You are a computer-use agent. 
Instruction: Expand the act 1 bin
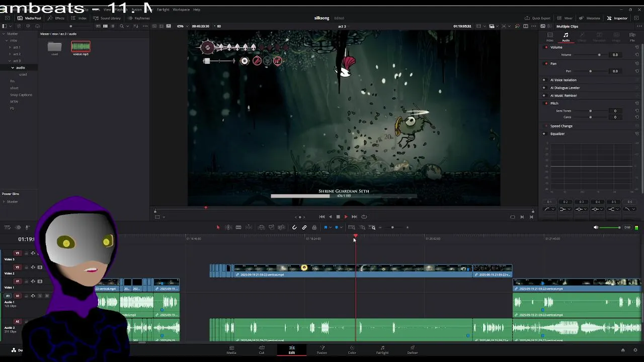coord(10,47)
